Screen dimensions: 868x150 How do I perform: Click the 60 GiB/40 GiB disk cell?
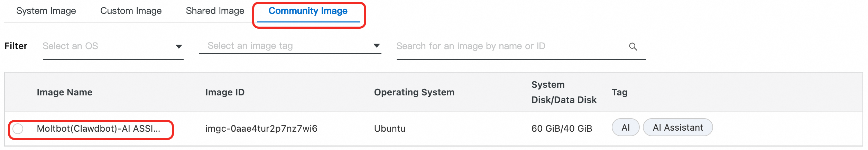562,129
